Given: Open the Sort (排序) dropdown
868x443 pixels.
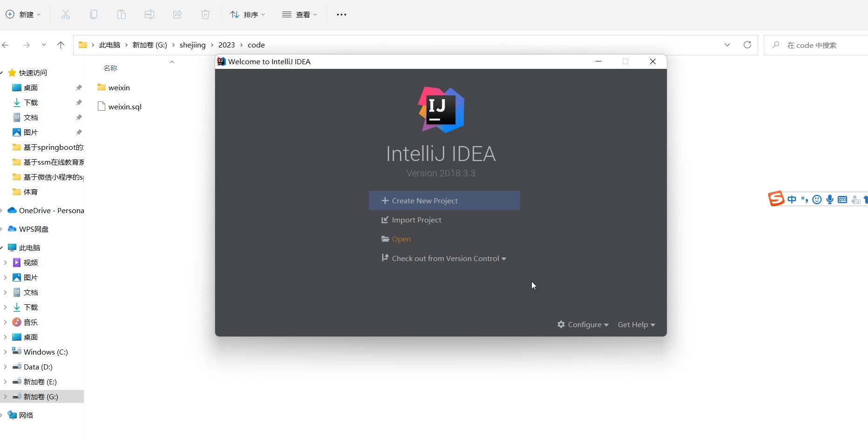Looking at the screenshot, I should pos(247,14).
